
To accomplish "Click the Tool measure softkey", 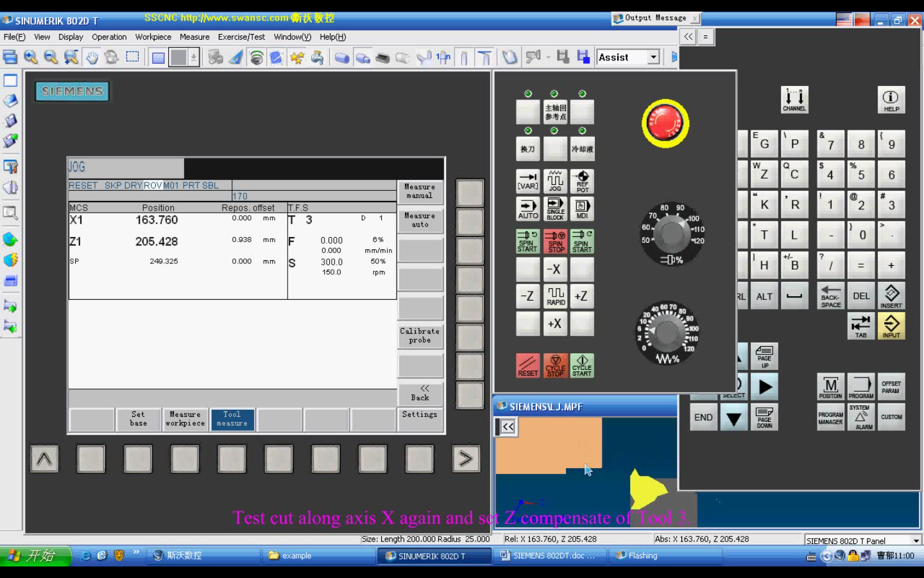I will [232, 419].
